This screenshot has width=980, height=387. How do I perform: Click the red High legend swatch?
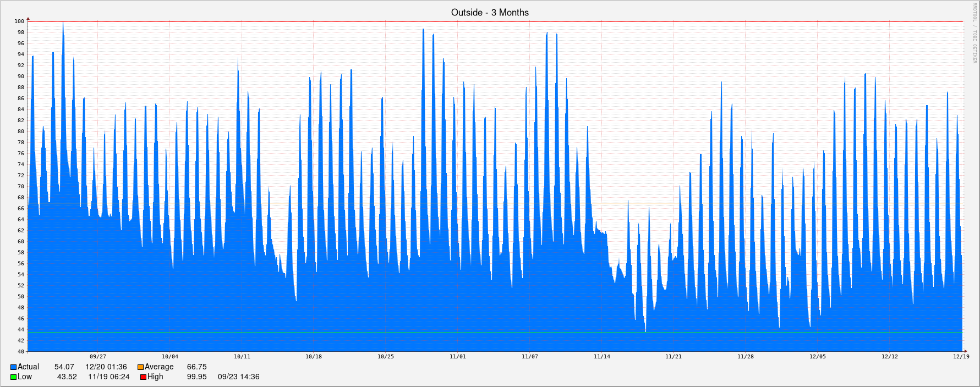click(143, 377)
